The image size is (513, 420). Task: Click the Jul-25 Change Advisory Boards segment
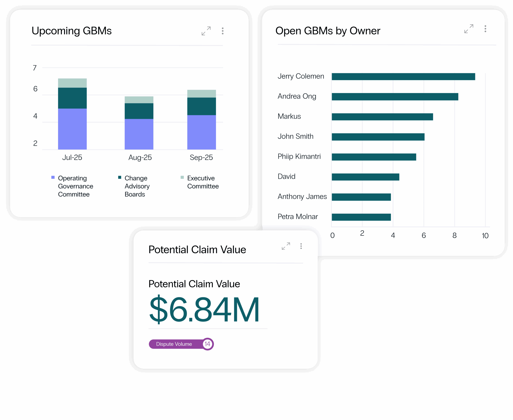(x=72, y=98)
